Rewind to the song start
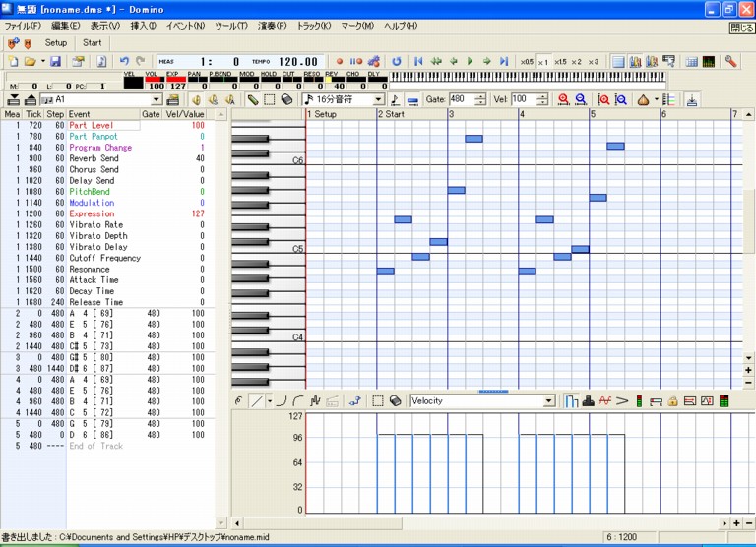Viewport: 756px width, 547px height. pyautogui.click(x=418, y=61)
